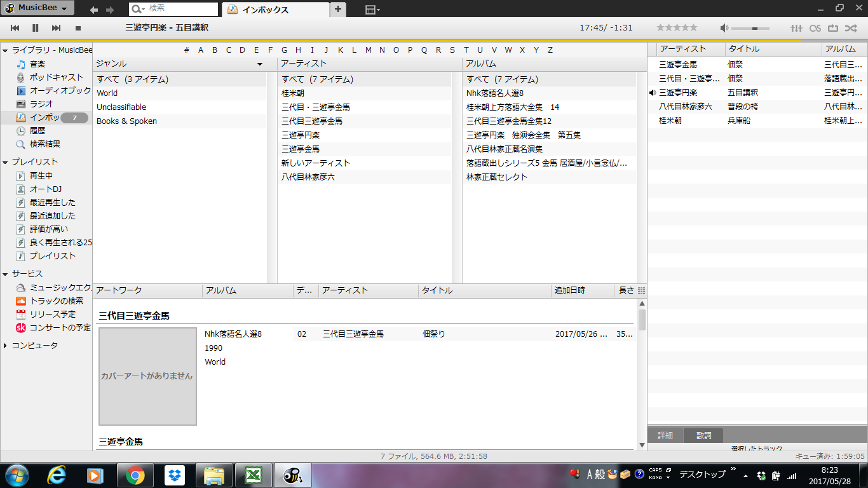This screenshot has height=488, width=868.
Task: Open the panel layout dropdown
Action: click(372, 10)
